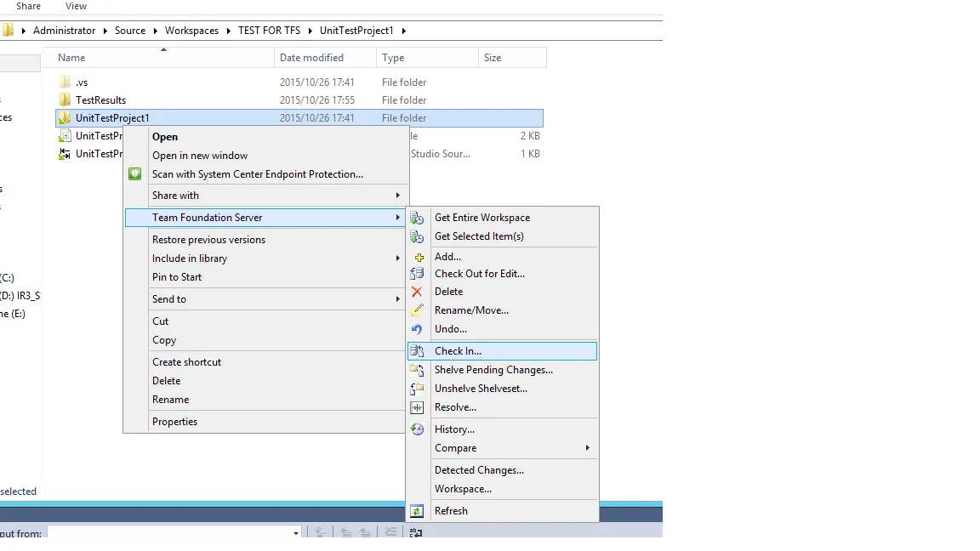Click the Resolve icon
The height and width of the screenshot is (551, 980).
click(x=417, y=407)
